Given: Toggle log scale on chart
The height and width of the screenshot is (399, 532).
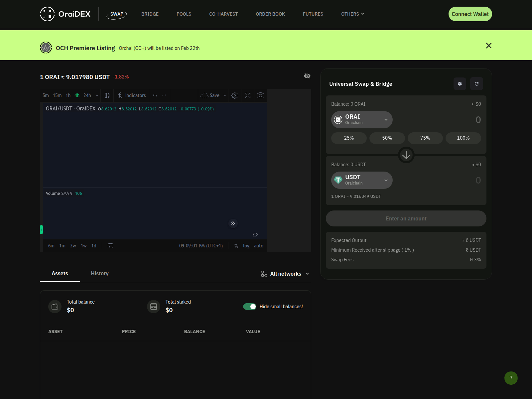Looking at the screenshot, I should 246,246.
